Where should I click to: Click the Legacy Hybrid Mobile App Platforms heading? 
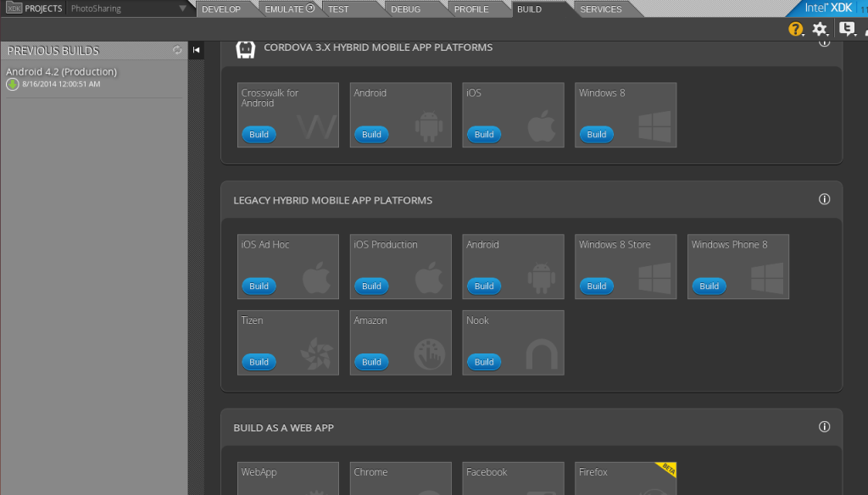332,200
